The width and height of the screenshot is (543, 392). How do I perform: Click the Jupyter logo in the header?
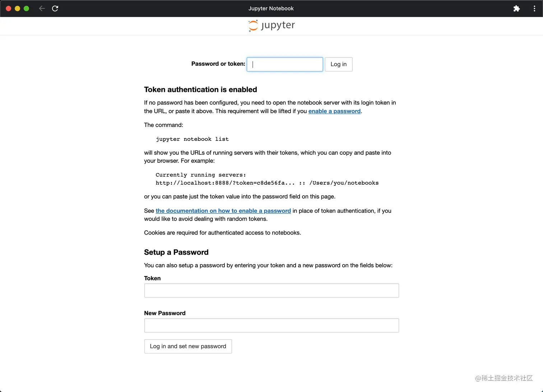(271, 26)
